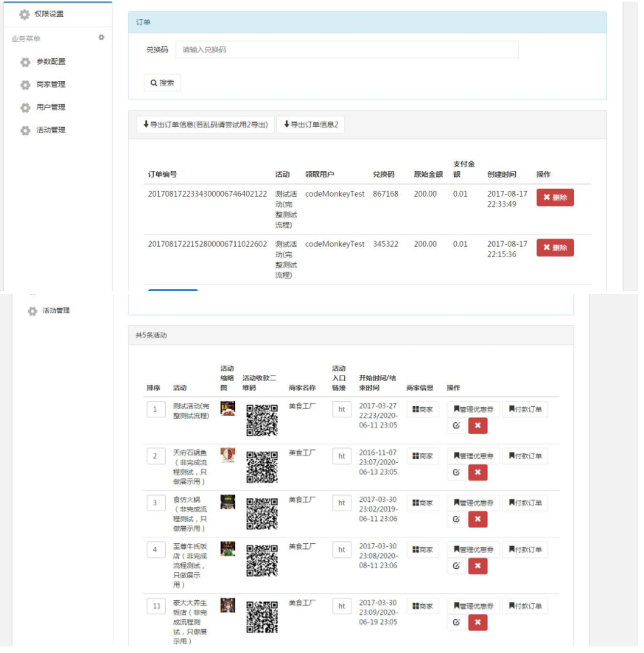Open 付款订单 for 食仿火锅 activity
The width and height of the screenshot is (644, 653).
click(525, 503)
